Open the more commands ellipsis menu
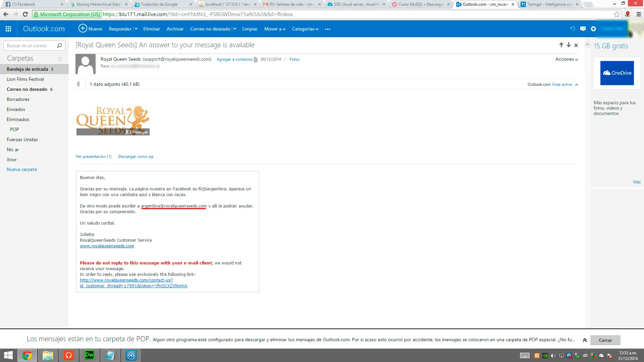Image resolution: width=644 pixels, height=362 pixels. point(328,29)
